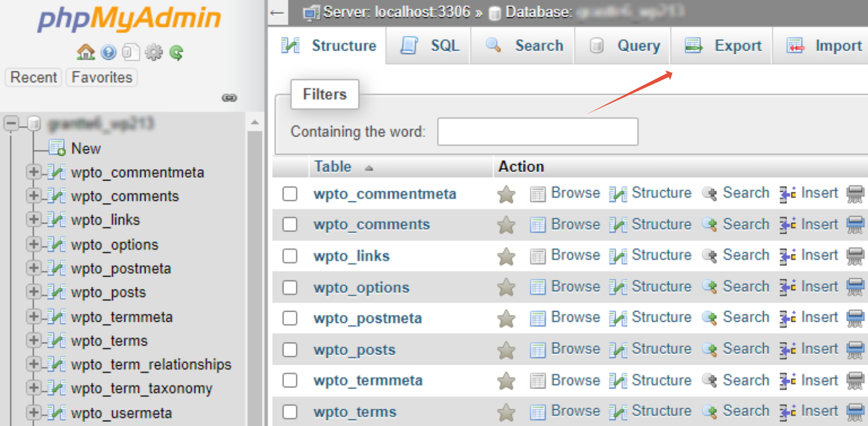Expand wpto_termmeta in the tree
The image size is (868, 426).
pos(33,316)
